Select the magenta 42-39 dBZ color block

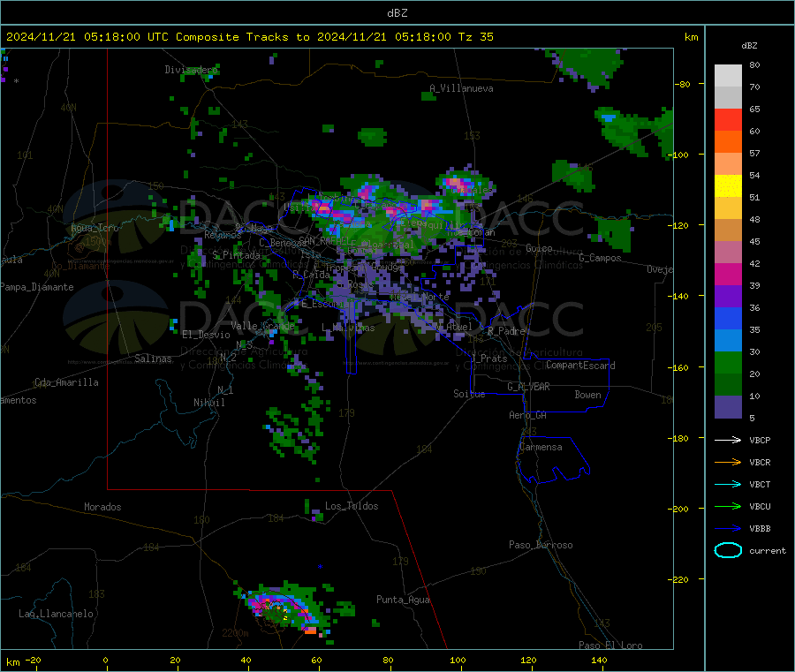pos(728,274)
